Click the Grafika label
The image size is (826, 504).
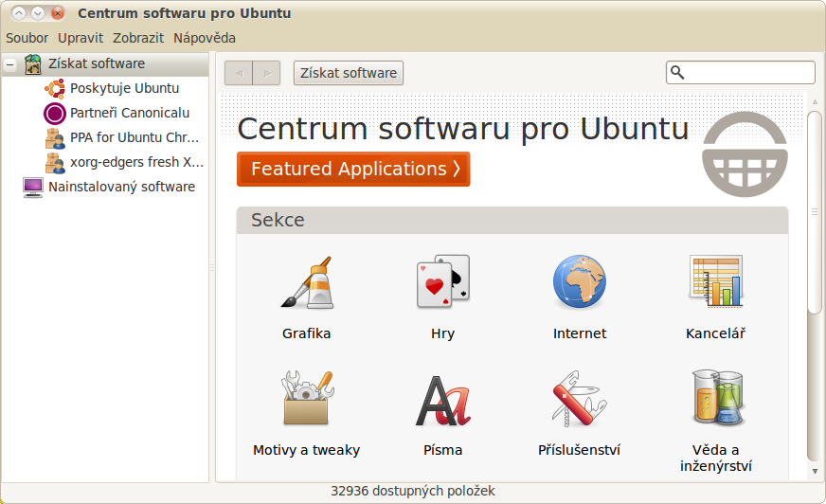tap(306, 333)
